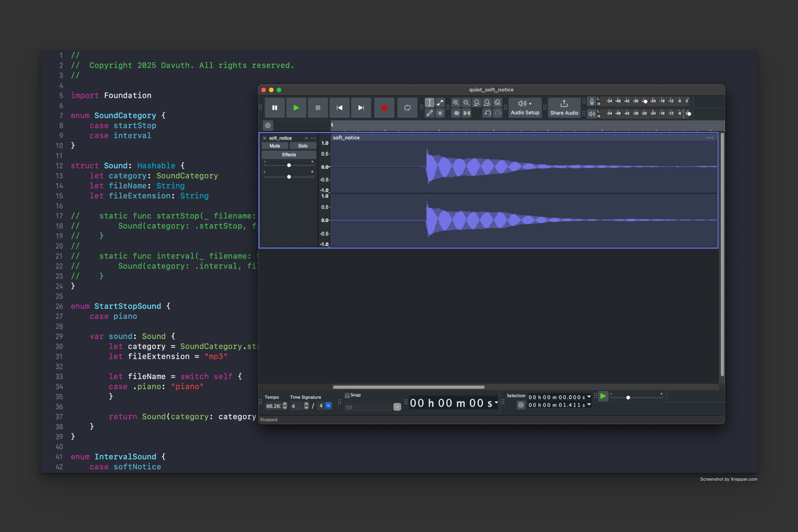The image size is (798, 532).
Task: Click the vertical scrollbar of track area
Action: 722,255
